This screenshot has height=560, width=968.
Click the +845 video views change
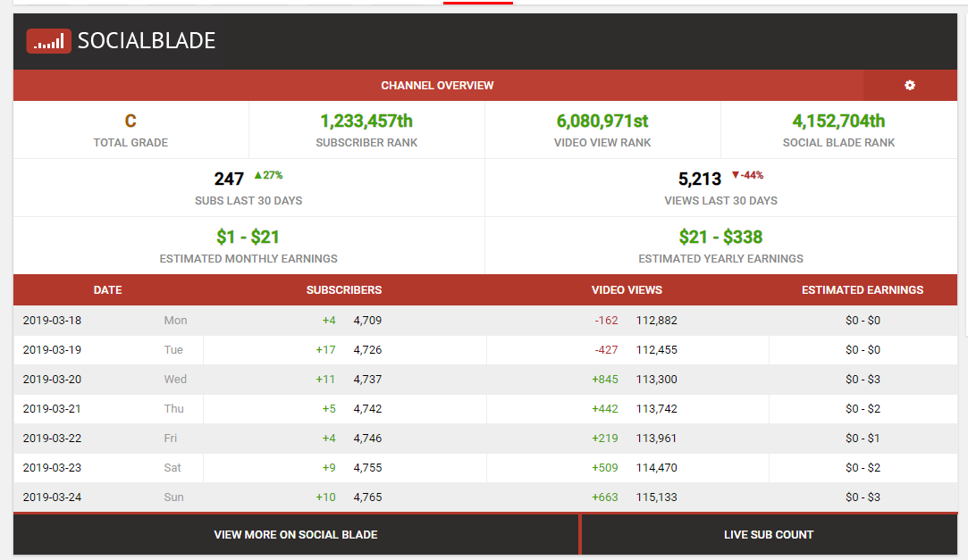pyautogui.click(x=605, y=380)
